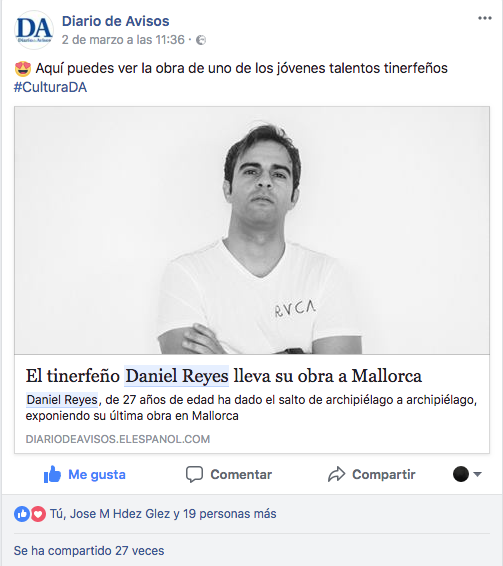Click the arrow Compartir icon
503x566 pixels.
pos(337,474)
